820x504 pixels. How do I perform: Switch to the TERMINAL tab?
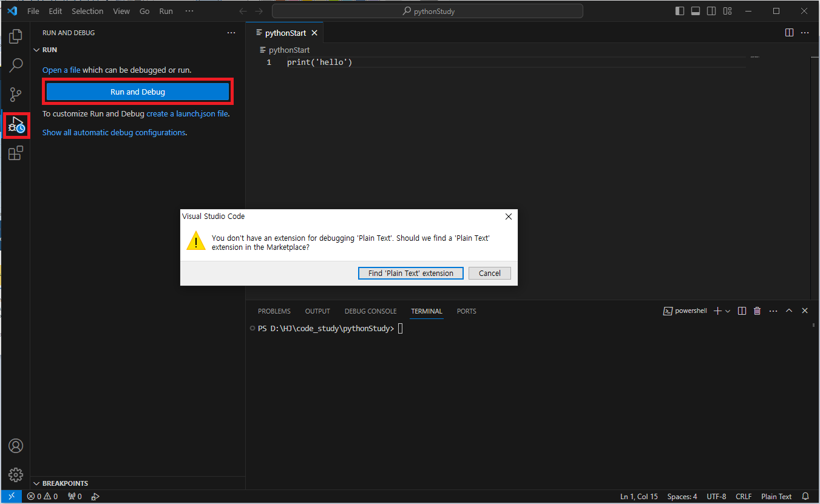427,311
